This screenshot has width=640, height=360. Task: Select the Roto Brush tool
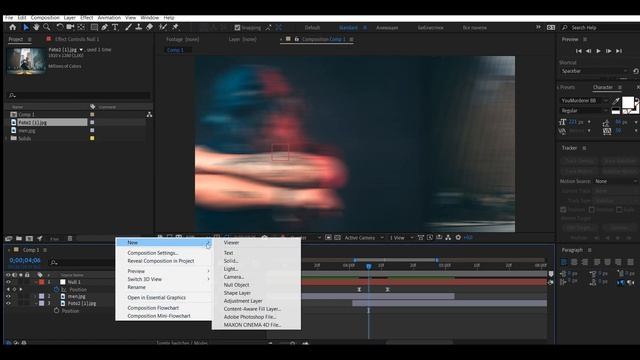click(163, 27)
